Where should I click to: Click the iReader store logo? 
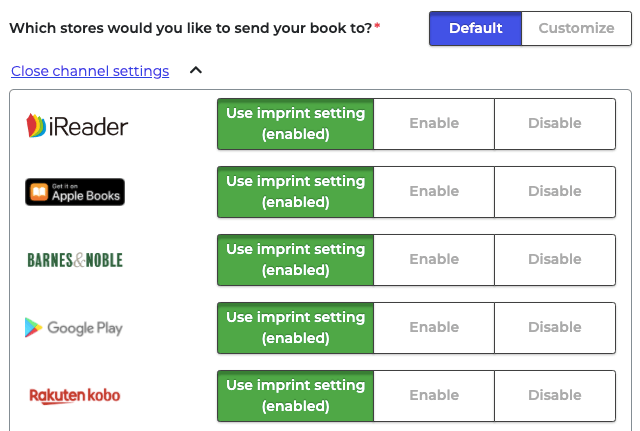point(77,125)
